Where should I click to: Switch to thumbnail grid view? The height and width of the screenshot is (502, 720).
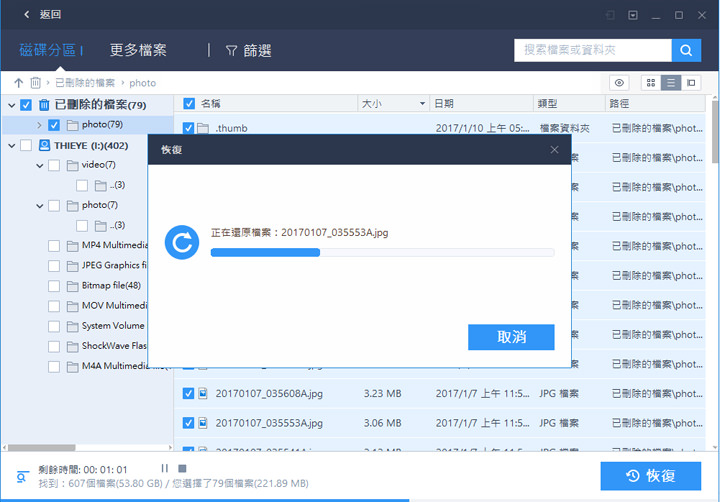coord(651,83)
